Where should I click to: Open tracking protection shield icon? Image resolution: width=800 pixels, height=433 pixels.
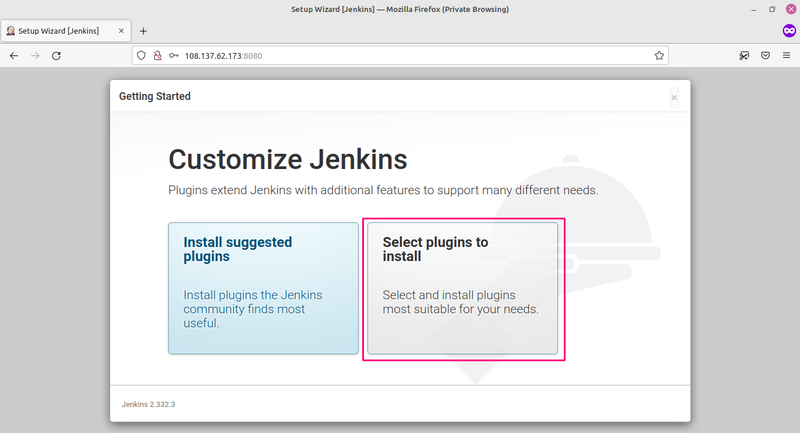click(x=141, y=56)
